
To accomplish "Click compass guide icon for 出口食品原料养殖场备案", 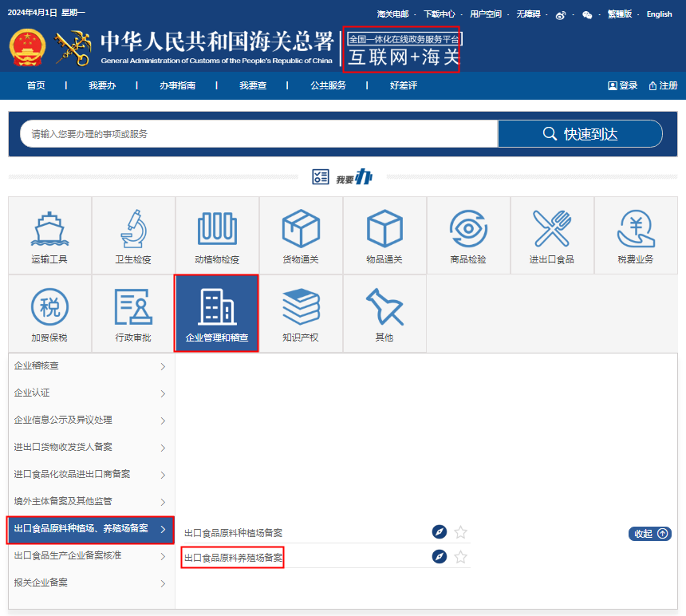I will click(x=440, y=556).
